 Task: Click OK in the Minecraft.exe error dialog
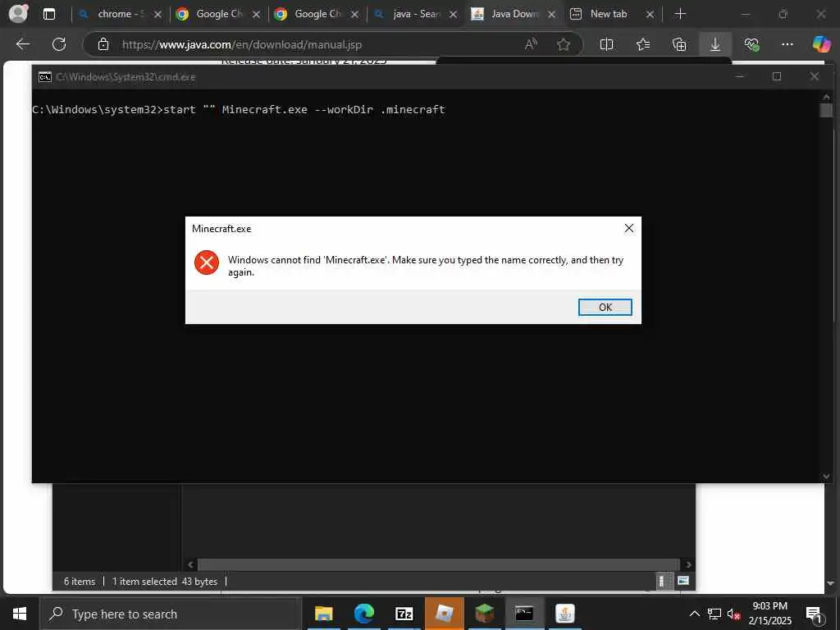(x=605, y=307)
